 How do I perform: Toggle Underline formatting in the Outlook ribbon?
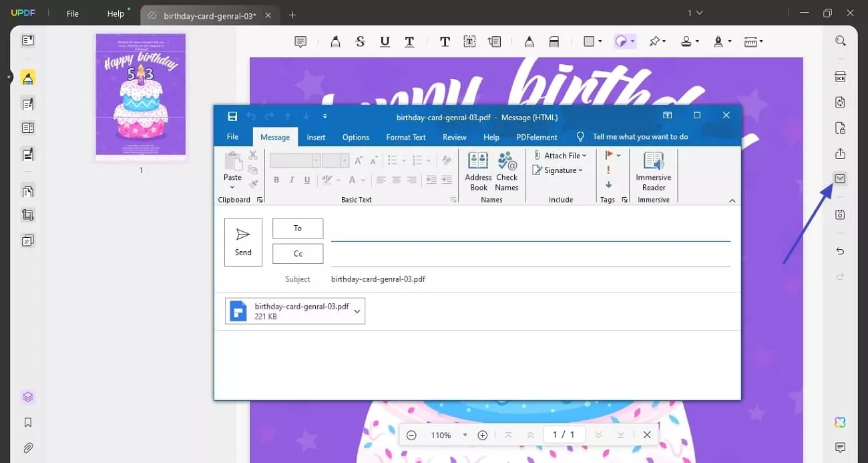307,180
